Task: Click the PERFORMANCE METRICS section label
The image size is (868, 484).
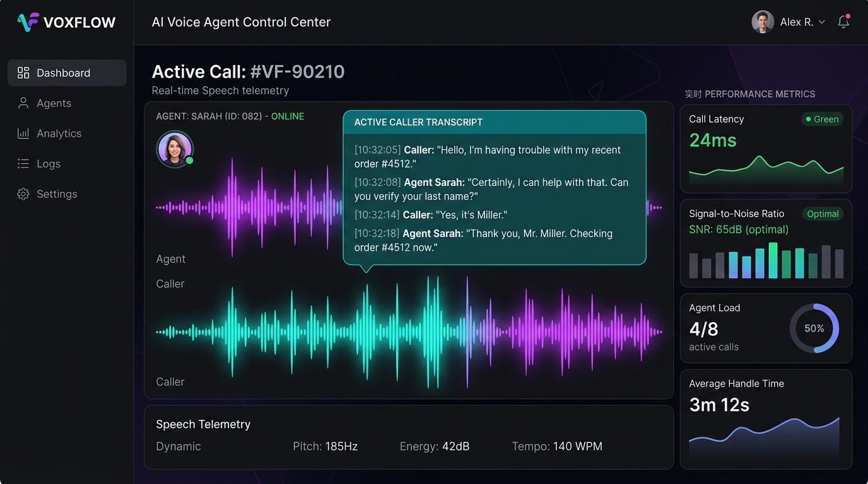Action: (750, 94)
